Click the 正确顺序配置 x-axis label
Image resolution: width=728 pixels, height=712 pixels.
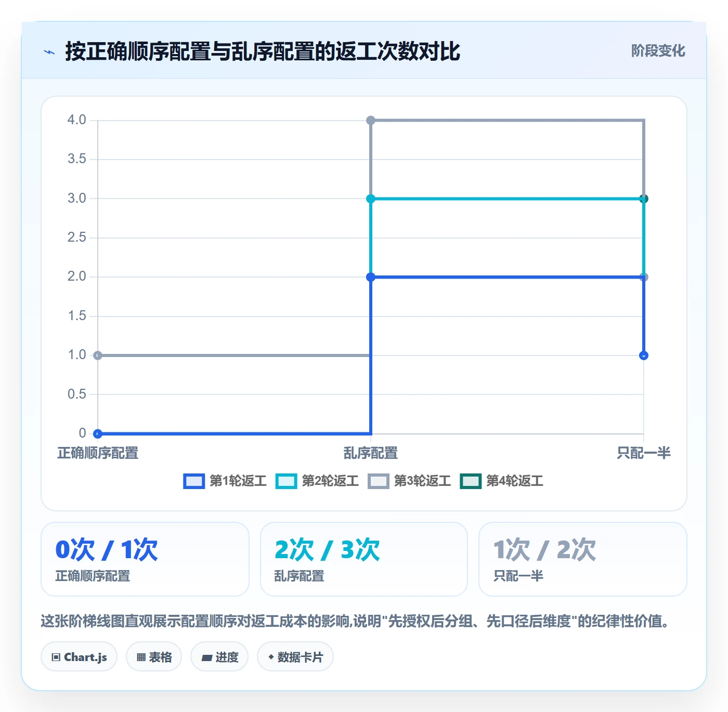click(x=98, y=453)
